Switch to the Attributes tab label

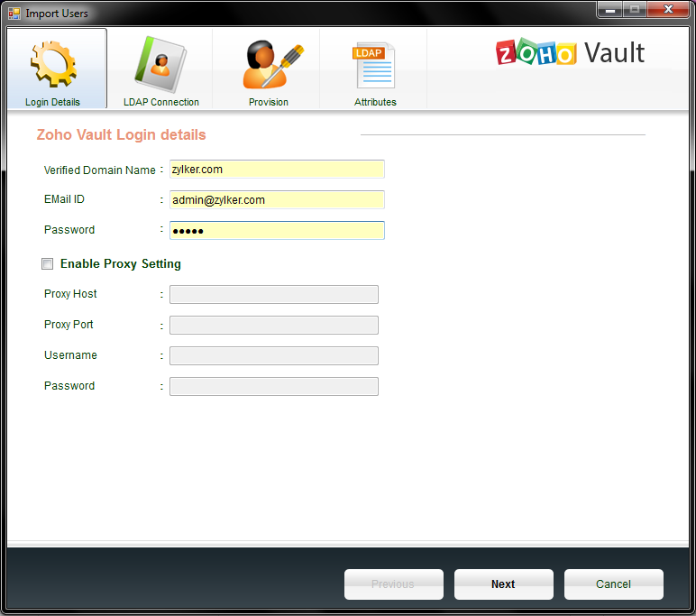coord(375,102)
